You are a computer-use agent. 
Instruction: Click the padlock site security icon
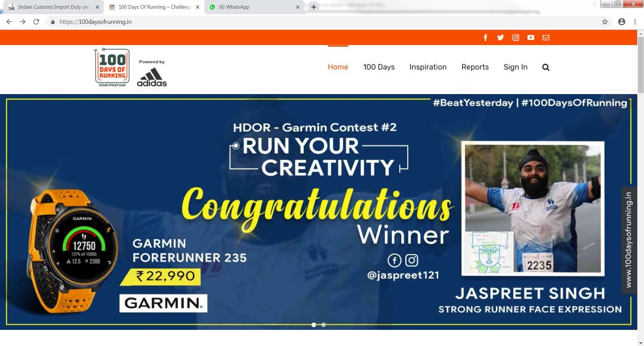coord(53,22)
